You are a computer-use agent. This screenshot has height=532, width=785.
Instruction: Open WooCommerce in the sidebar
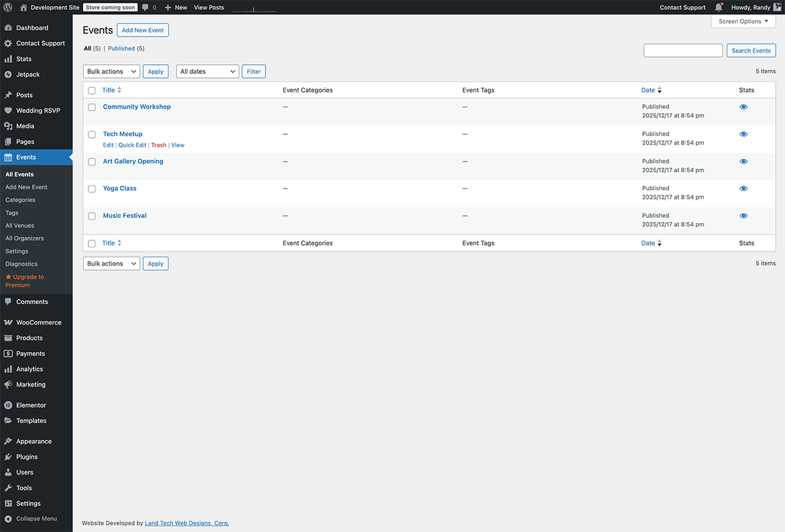click(38, 323)
